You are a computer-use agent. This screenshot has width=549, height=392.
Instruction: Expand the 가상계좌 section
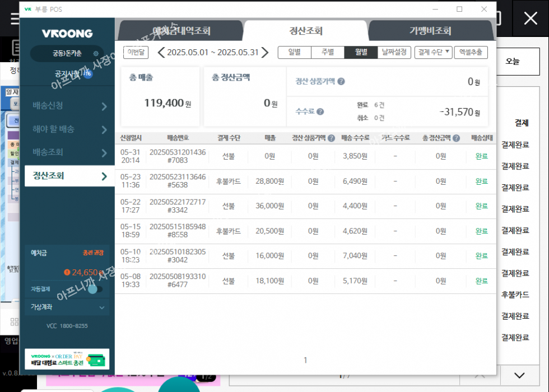pos(101,307)
